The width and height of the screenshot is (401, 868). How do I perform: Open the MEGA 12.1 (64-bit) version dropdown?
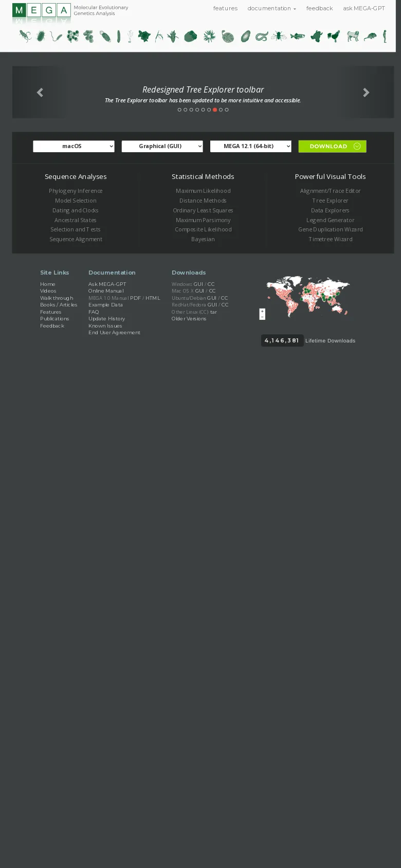tap(250, 146)
